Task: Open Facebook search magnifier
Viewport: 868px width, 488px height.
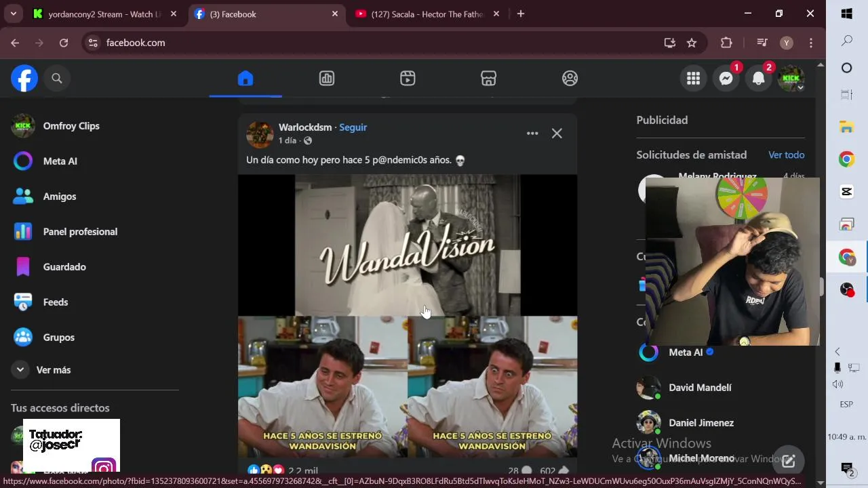Action: tap(57, 79)
